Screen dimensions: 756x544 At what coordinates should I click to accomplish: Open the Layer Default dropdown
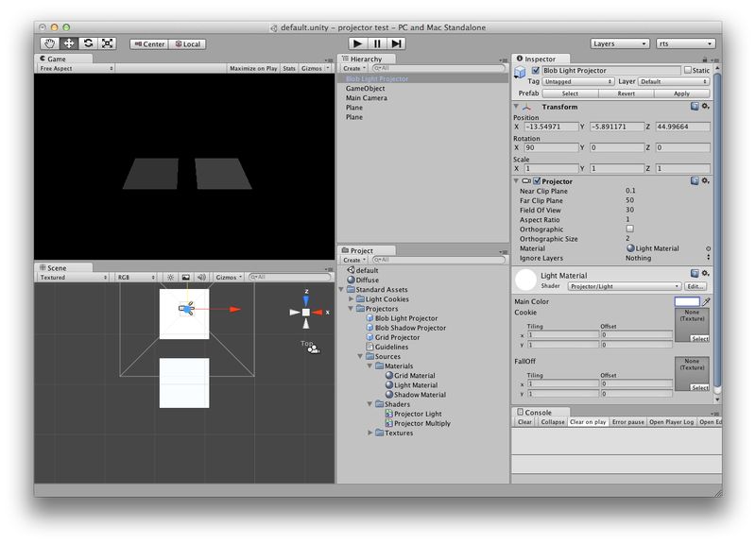click(674, 82)
